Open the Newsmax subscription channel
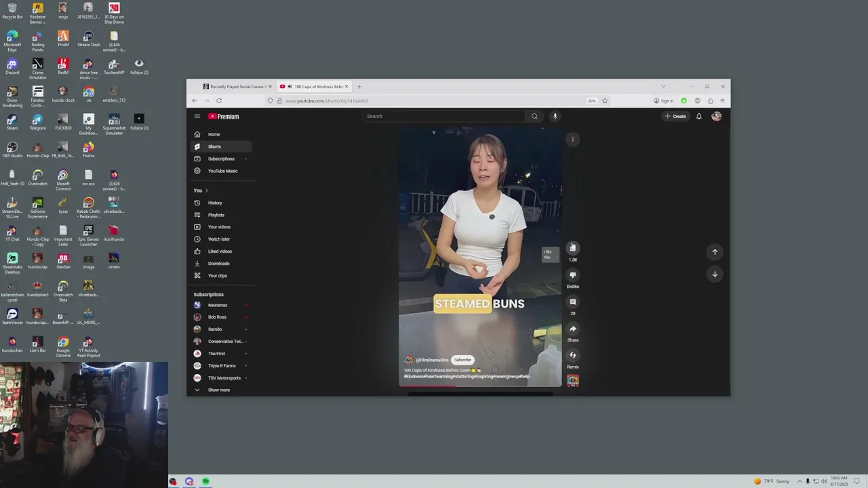Screen dimensions: 868x488 click(220, 305)
